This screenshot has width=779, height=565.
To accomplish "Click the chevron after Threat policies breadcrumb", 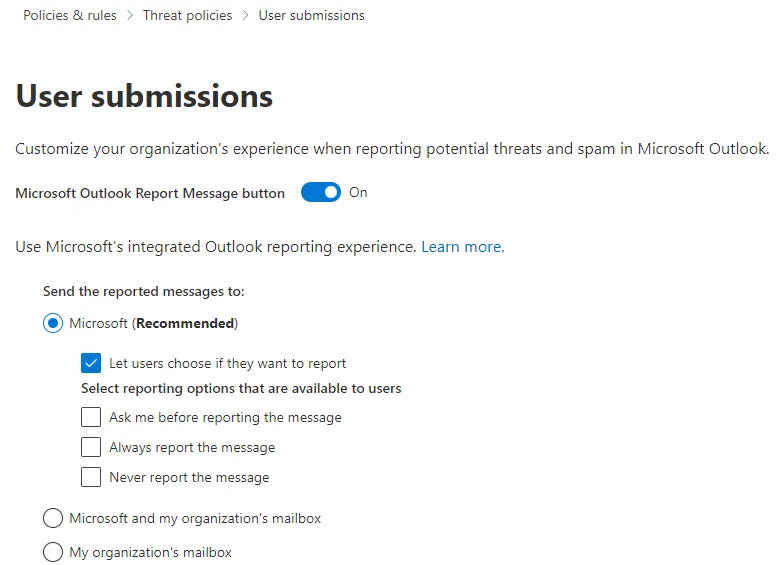I will click(x=245, y=15).
